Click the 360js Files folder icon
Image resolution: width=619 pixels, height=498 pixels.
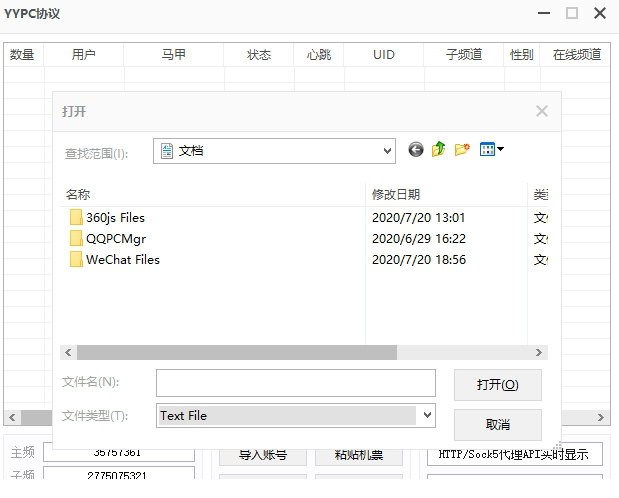point(76,217)
